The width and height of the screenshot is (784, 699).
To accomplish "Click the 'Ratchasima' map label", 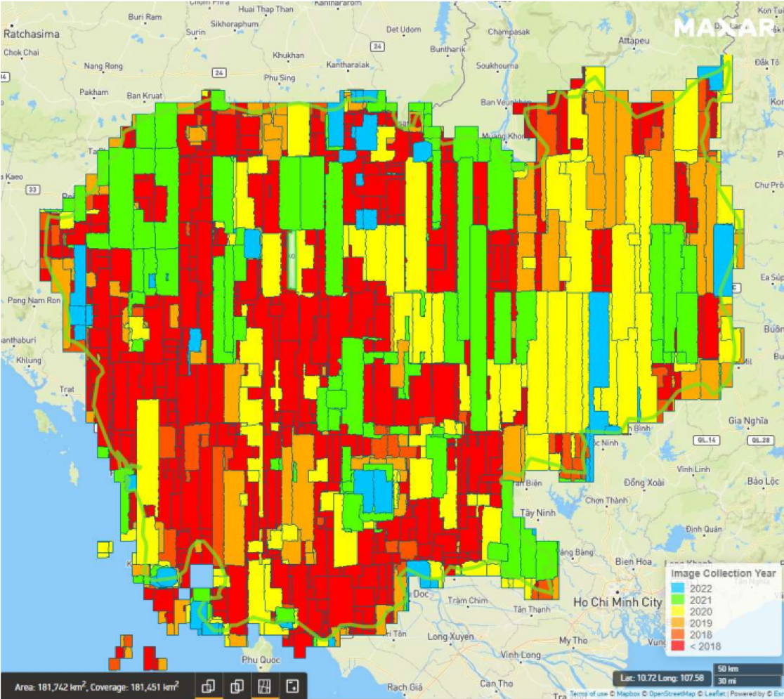I will tap(32, 34).
